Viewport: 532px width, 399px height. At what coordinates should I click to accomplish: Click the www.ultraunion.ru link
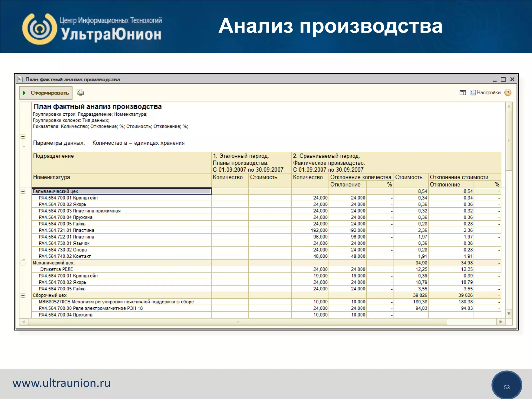pos(62,383)
